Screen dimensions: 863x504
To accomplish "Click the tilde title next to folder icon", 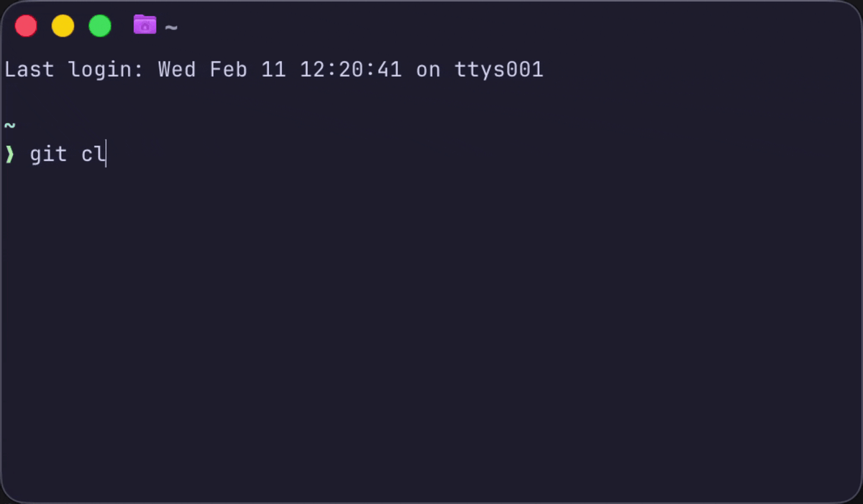I will (170, 28).
